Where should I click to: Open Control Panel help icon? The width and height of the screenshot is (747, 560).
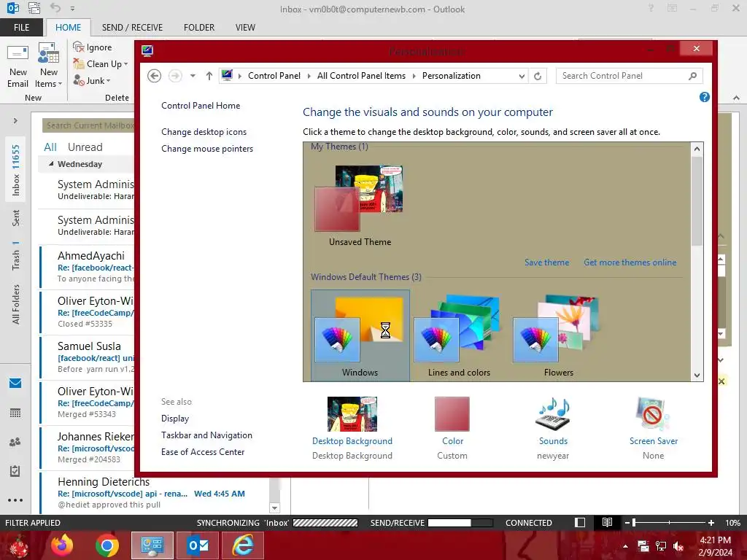(x=704, y=97)
